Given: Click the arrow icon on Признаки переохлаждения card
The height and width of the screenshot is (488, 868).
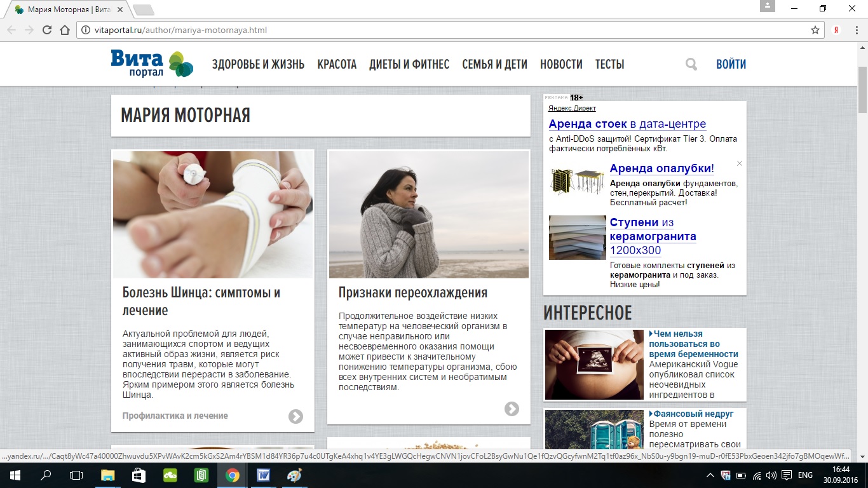Looking at the screenshot, I should pyautogui.click(x=512, y=409).
